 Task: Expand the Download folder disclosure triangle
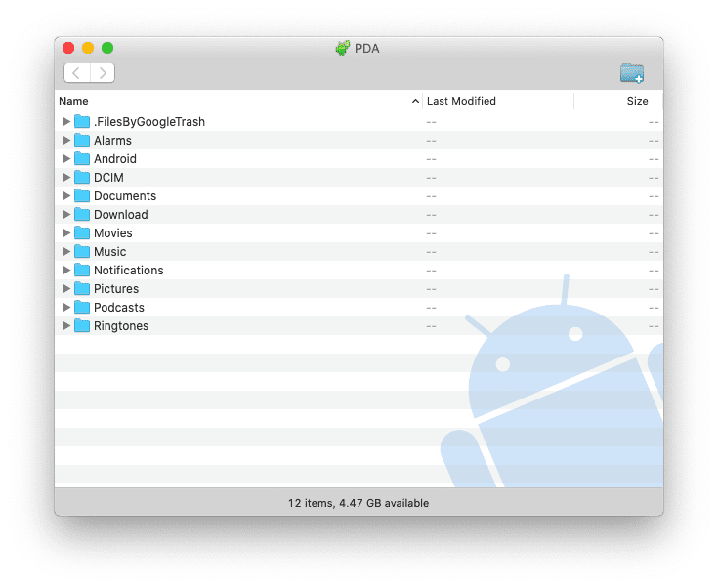coord(66,214)
